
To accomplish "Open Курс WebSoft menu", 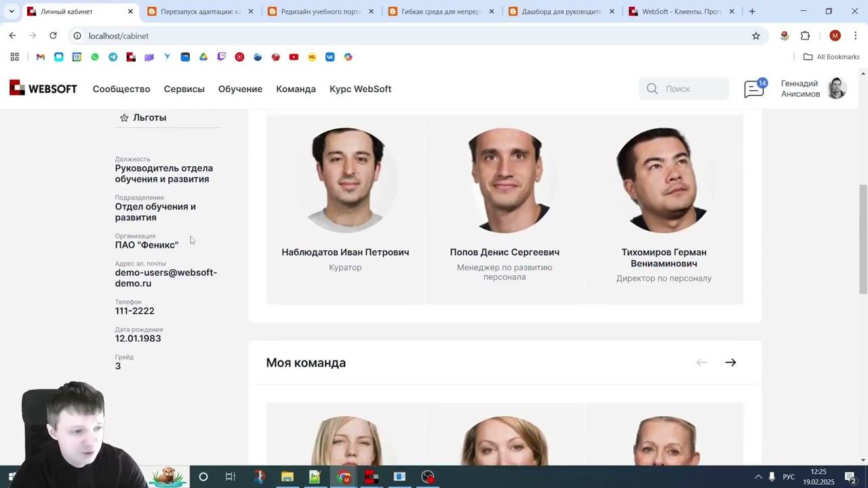I will coord(360,89).
